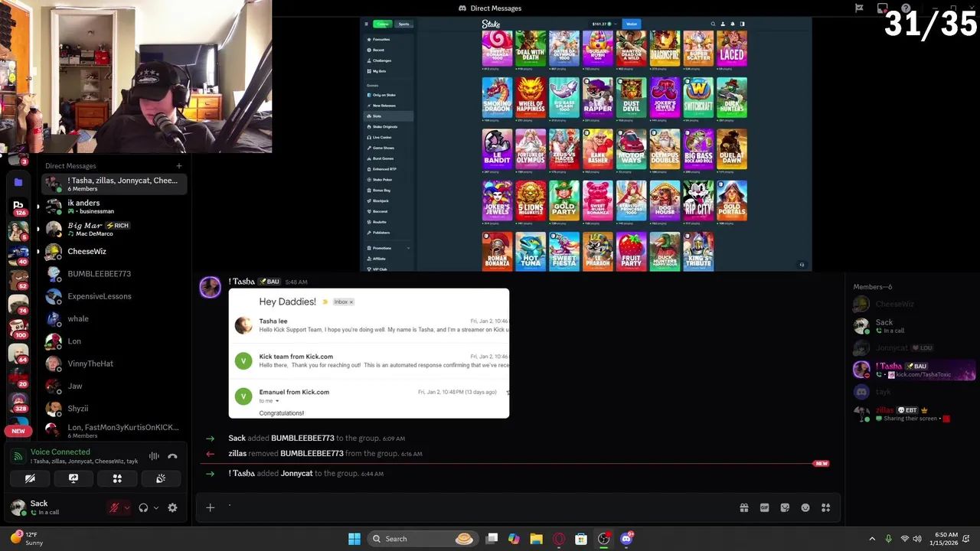This screenshot has height=551, width=980.
Task: Open ik anders direct message
Action: point(113,207)
